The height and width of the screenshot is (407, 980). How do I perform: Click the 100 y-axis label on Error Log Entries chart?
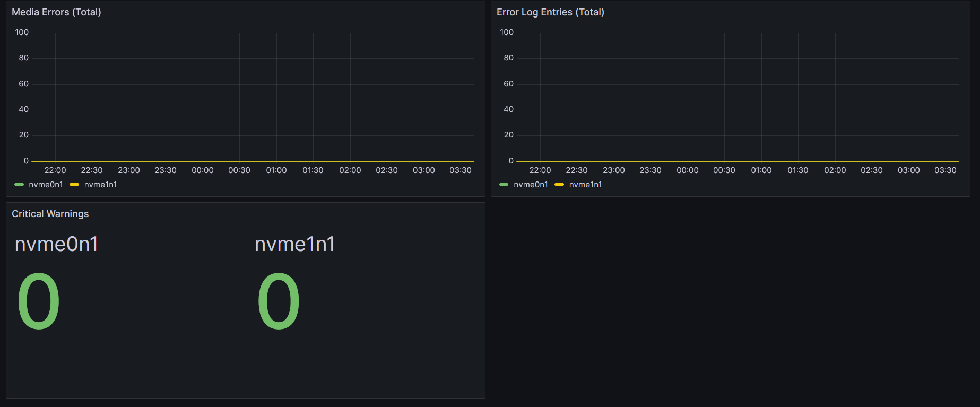[x=507, y=32]
